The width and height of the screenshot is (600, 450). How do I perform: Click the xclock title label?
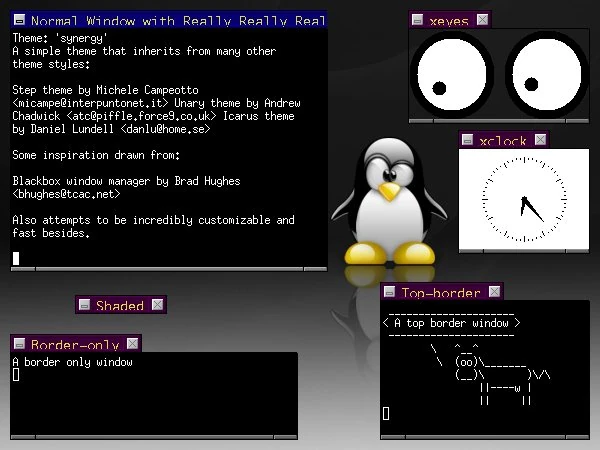click(x=503, y=141)
